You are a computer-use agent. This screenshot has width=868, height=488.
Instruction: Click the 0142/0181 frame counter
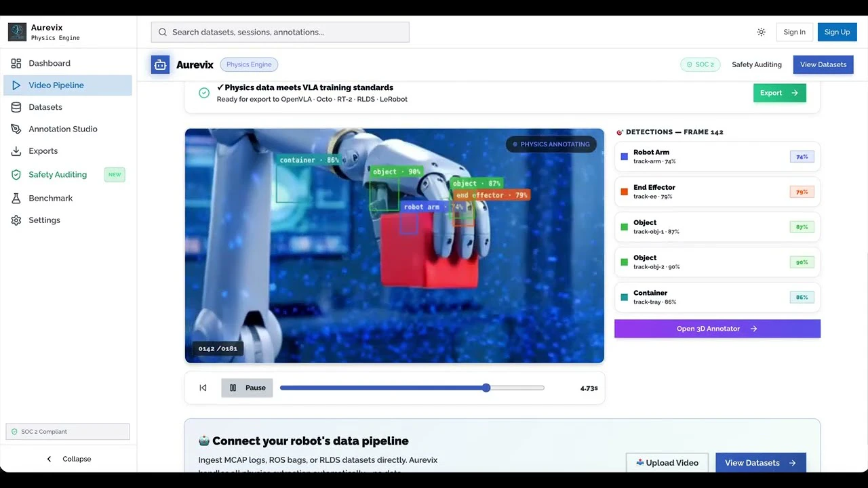(x=218, y=348)
